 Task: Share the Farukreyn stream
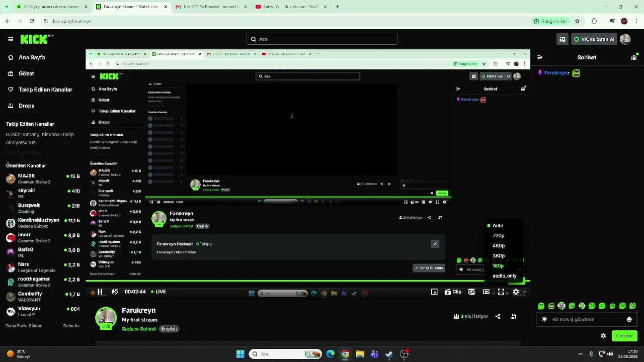coord(498,317)
